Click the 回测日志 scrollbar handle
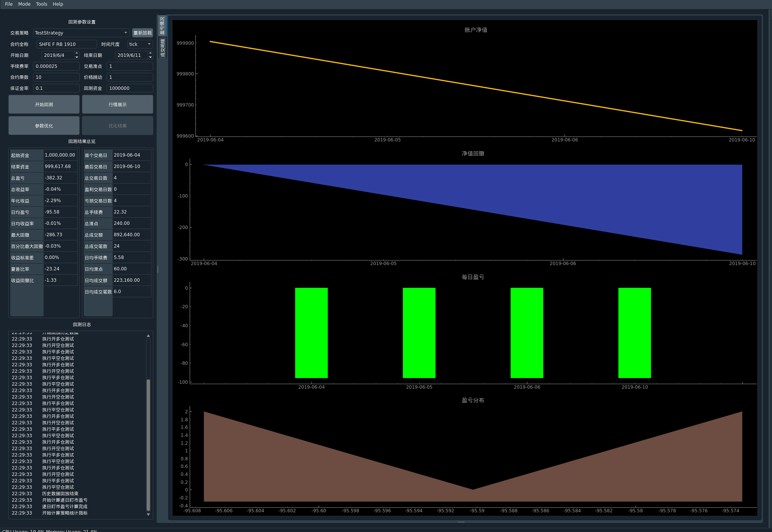The height and width of the screenshot is (532, 772). click(148, 445)
